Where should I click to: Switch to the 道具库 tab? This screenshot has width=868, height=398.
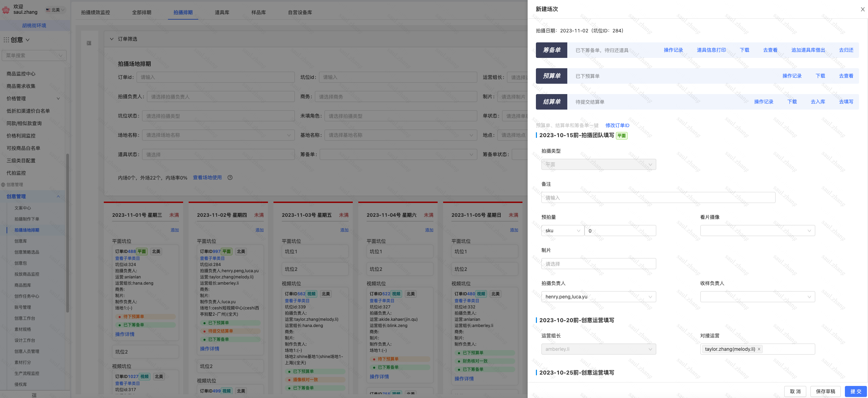tap(222, 12)
